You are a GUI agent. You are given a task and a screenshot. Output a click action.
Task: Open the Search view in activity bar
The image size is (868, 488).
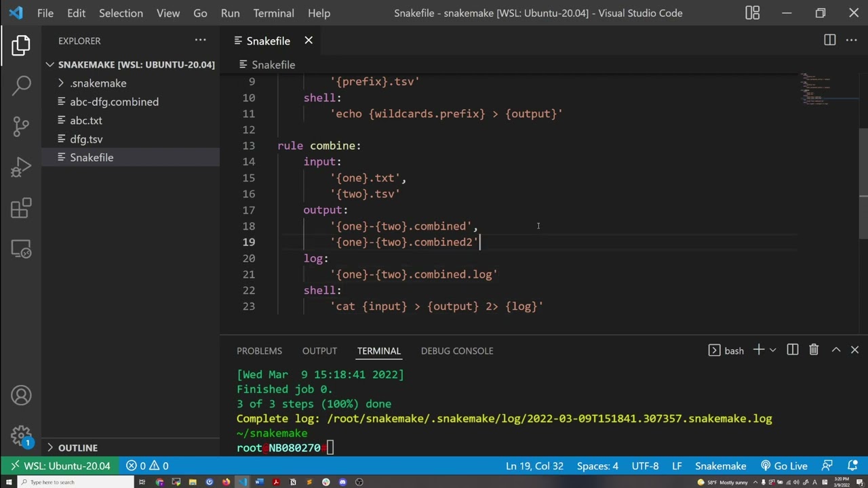[x=21, y=85]
